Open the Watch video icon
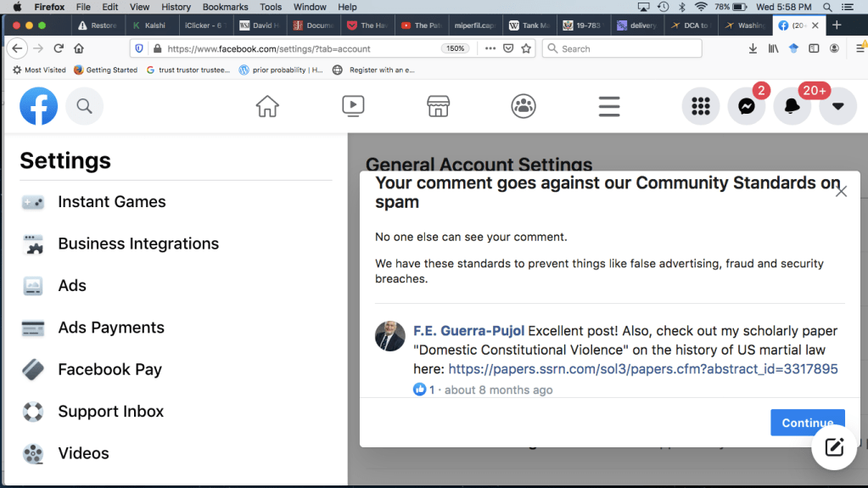Screen dimensions: 868x488 (353, 106)
